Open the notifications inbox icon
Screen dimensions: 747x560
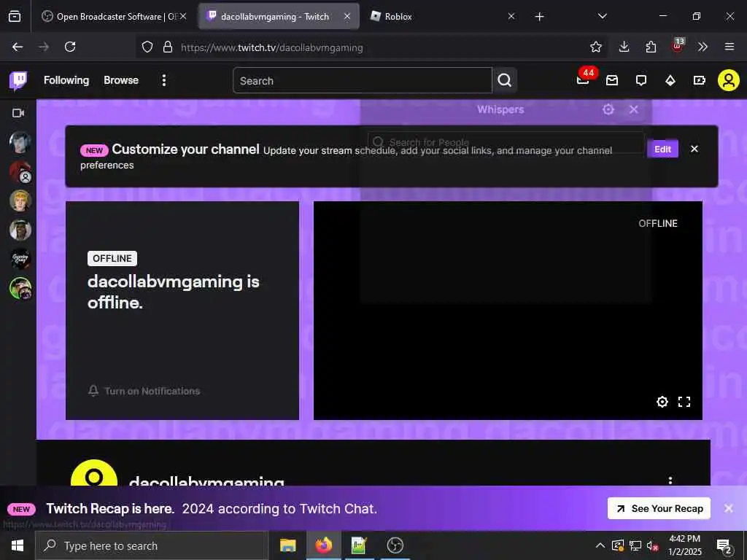click(612, 80)
